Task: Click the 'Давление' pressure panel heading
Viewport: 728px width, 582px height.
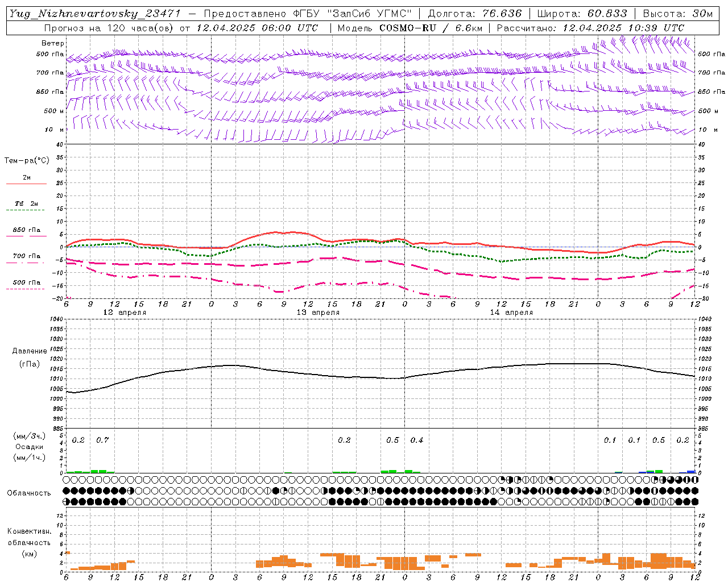Action: pos(30,351)
